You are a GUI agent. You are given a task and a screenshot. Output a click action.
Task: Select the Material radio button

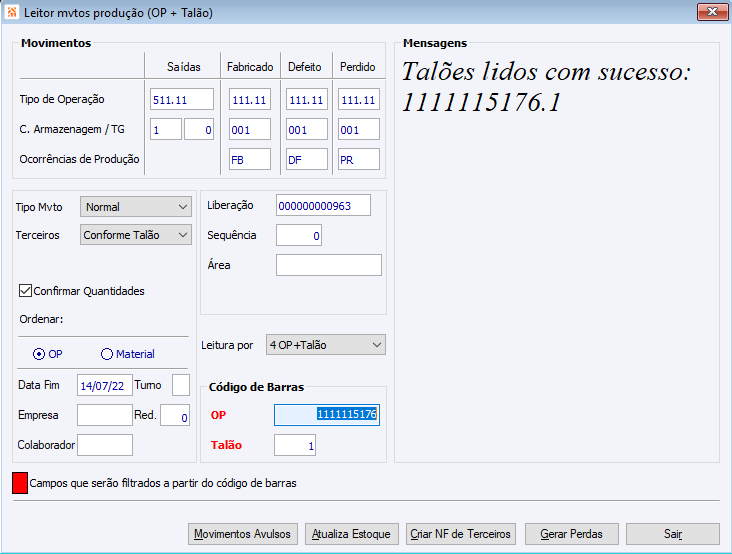click(107, 354)
